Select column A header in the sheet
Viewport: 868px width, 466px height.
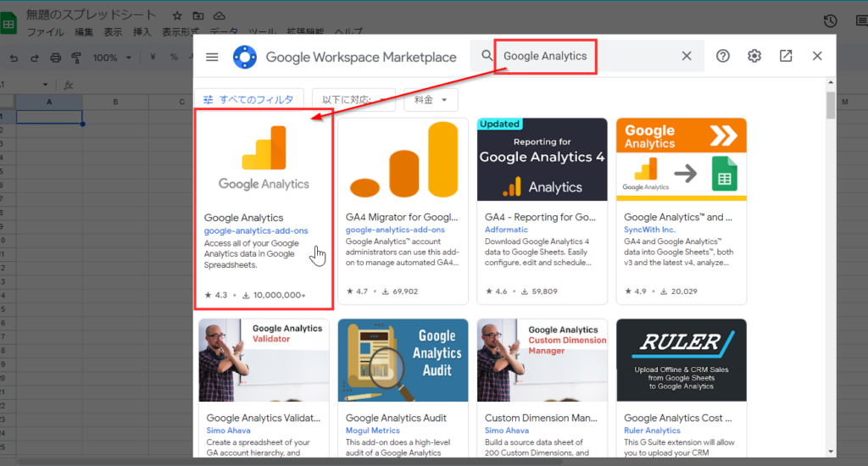(49, 102)
